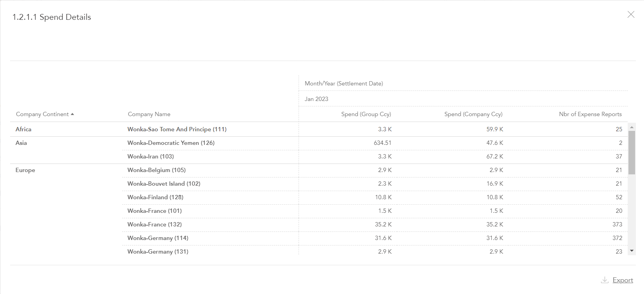644x294 pixels.
Task: Click the Export download icon
Action: point(604,280)
